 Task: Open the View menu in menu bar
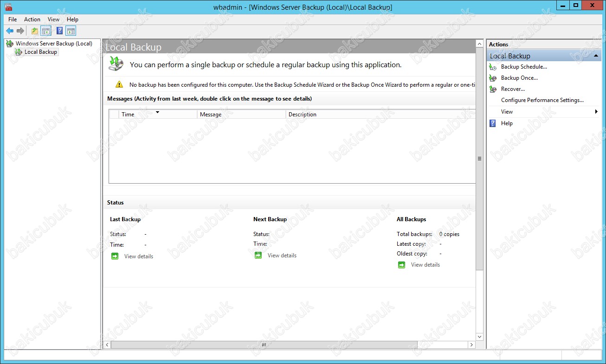click(54, 19)
